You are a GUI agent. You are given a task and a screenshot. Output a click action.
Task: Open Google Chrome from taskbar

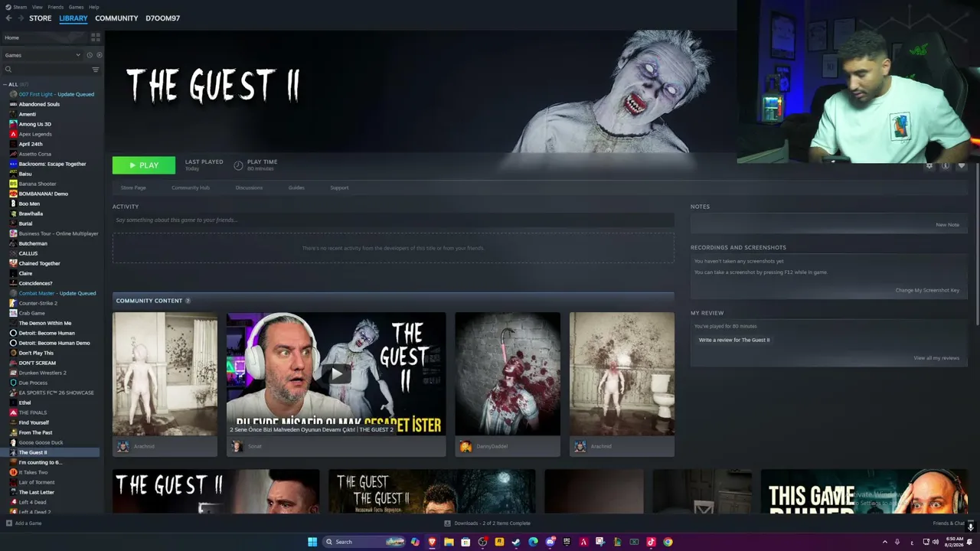click(x=668, y=542)
